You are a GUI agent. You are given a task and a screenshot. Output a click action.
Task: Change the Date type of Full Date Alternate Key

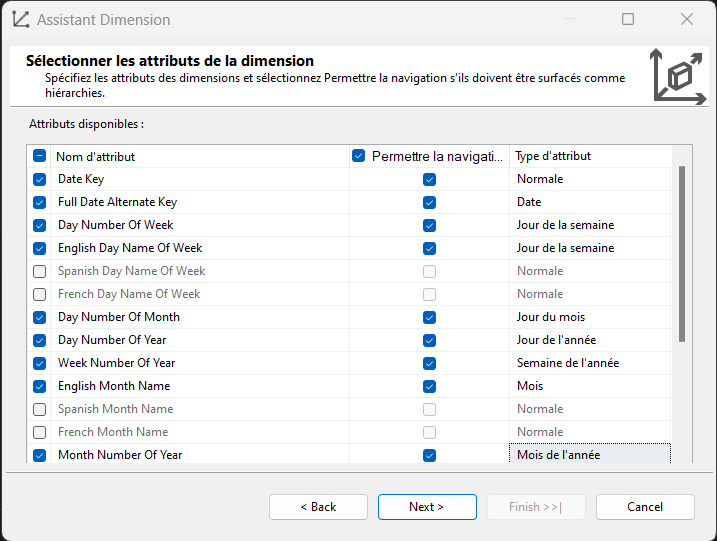590,202
